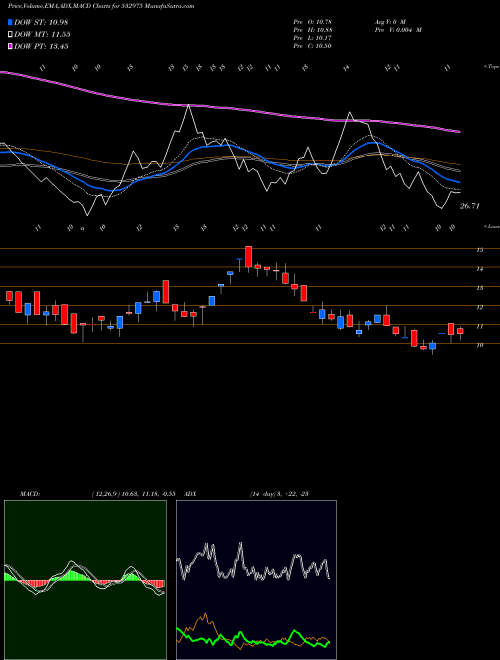The image size is (500, 660).
Task: Click the blue DOW ST legend swatch
Action: [10, 22]
